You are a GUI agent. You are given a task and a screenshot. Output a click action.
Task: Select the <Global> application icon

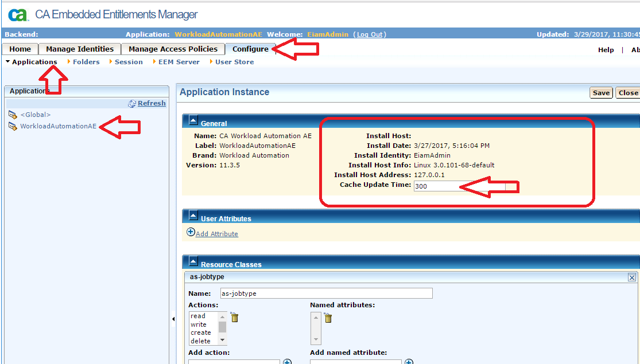tap(13, 115)
